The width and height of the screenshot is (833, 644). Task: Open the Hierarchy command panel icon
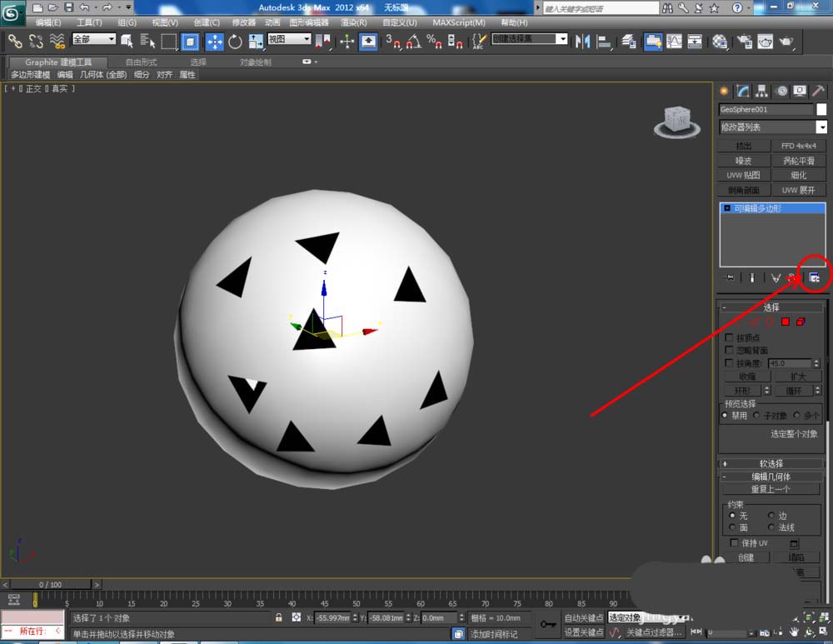pyautogui.click(x=762, y=91)
